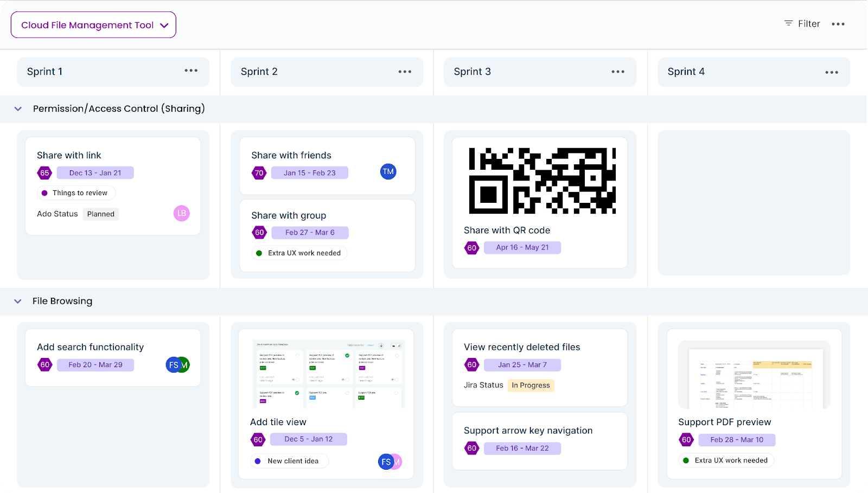The height and width of the screenshot is (493, 868).
Task: Click date range Dec 13 - Jan 21
Action: (x=95, y=172)
